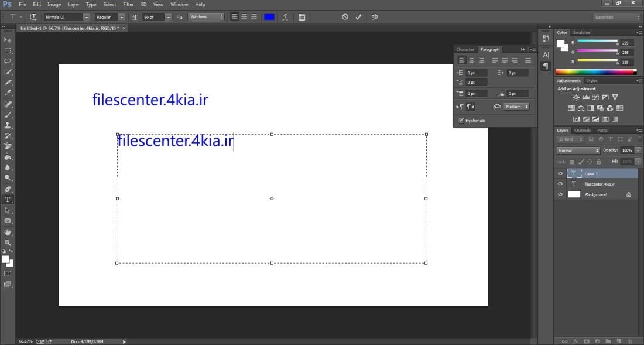Click the blue text color swatch

pyautogui.click(x=269, y=17)
